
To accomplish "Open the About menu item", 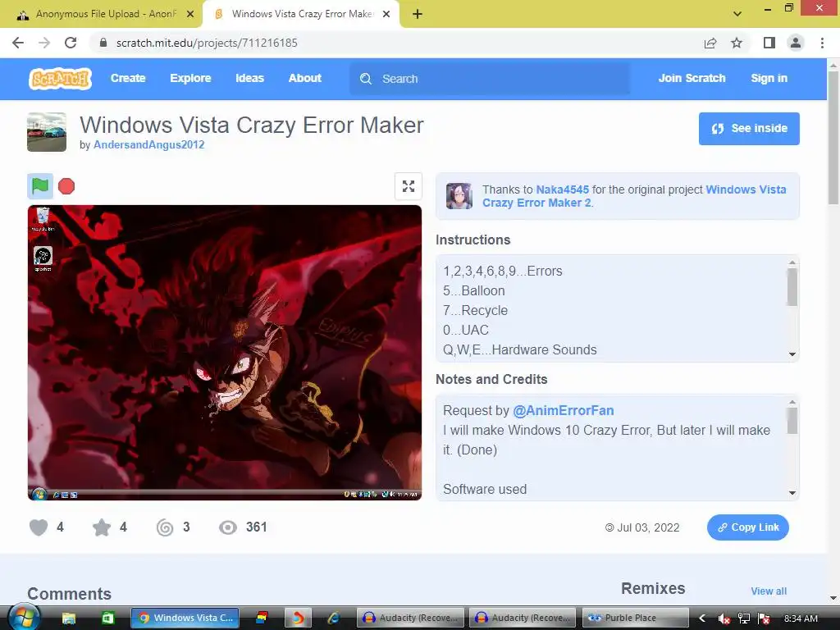I will coord(305,78).
